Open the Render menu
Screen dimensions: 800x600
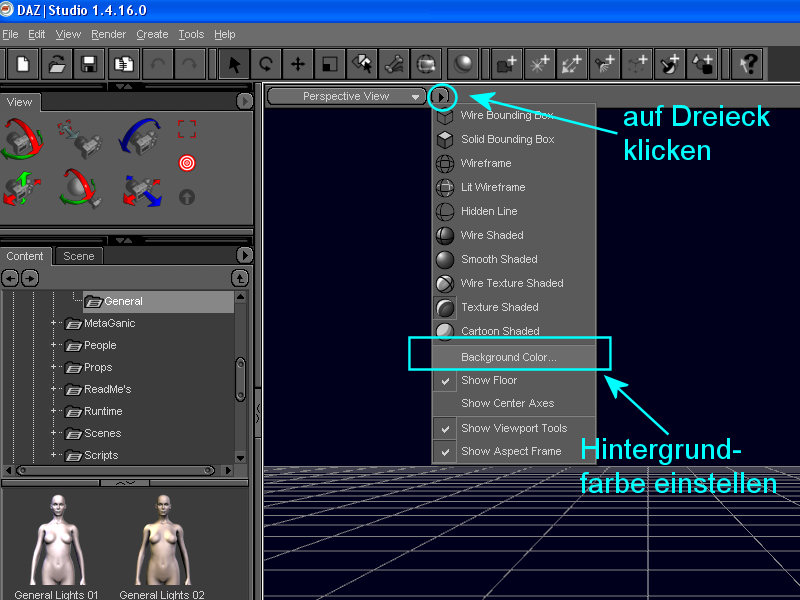(108, 35)
